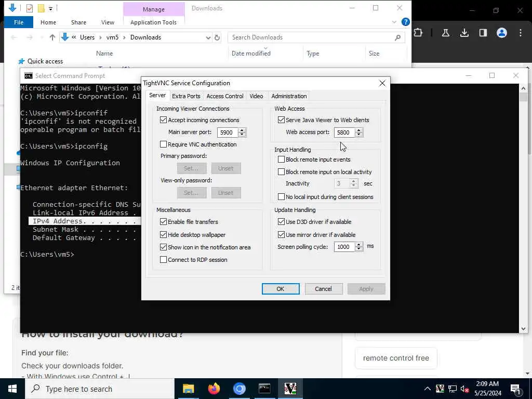Adjust the Screen polling cycle spinner arrows
Viewport: 532px width, 399px height.
[359, 247]
